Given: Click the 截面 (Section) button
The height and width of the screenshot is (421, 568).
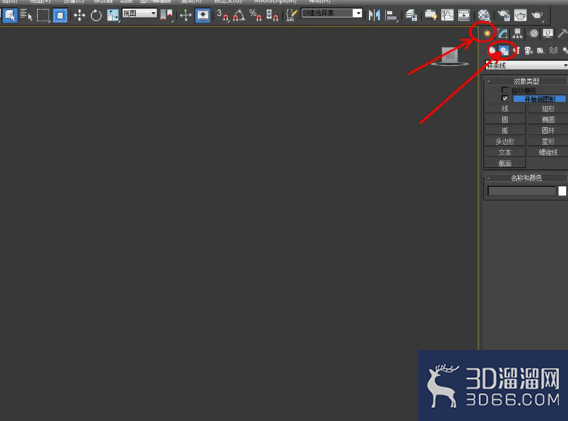Looking at the screenshot, I should point(505,163).
